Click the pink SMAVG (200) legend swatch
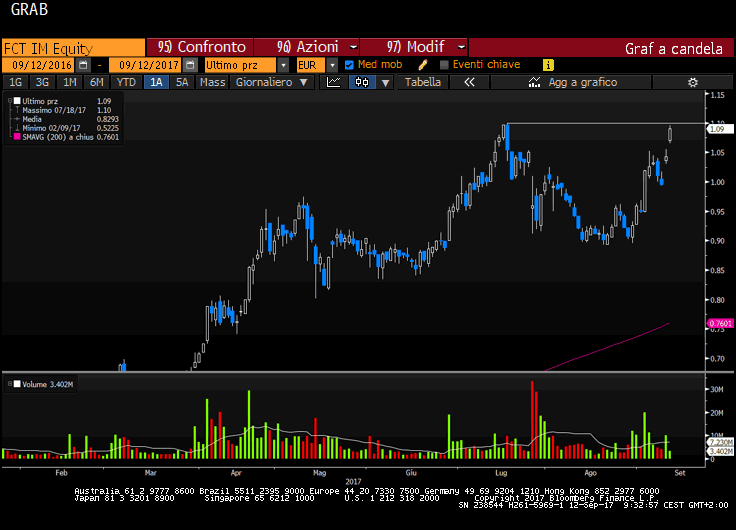 click(16, 137)
